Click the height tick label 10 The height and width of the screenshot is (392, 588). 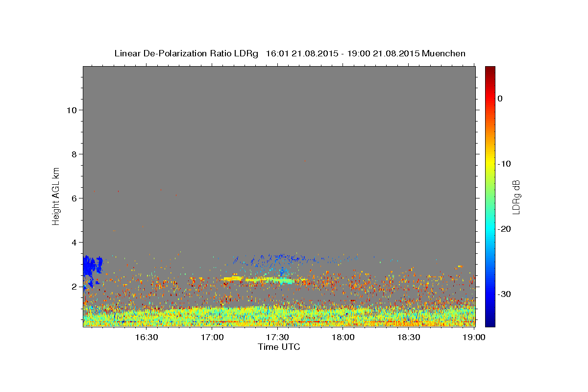coord(72,110)
